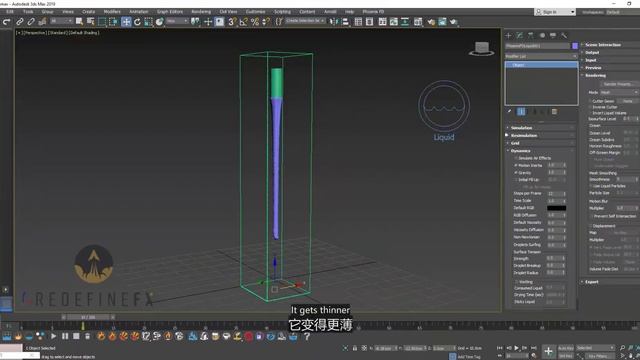Toggle Prevent Self Intersection checkbox
This screenshot has width=640, height=360.
click(x=591, y=216)
